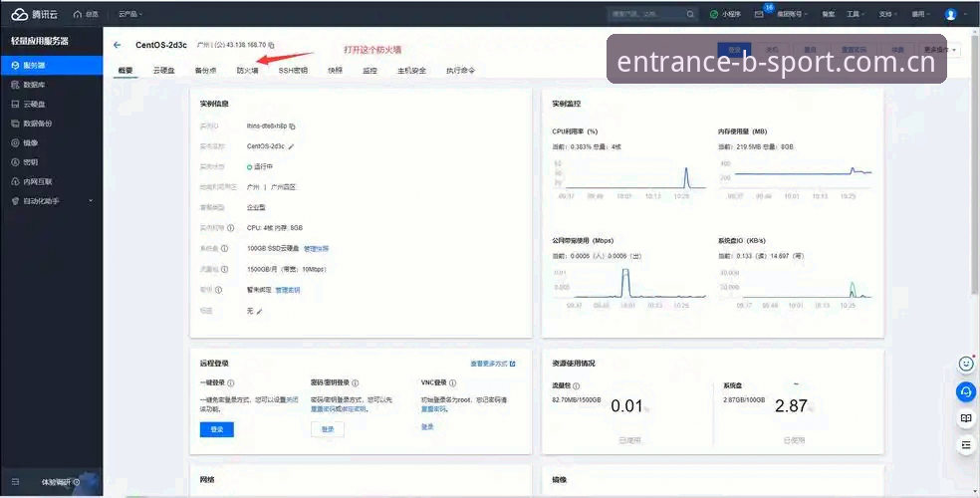Viewport: 980px width, 498px height.
Task: Copy the public IP address icon
Action: pyautogui.click(x=271, y=45)
